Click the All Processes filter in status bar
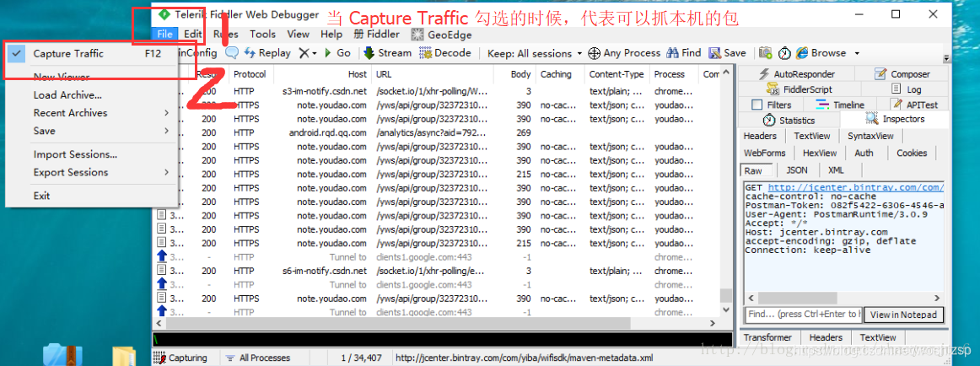Image resolution: width=980 pixels, height=366 pixels. pos(257,358)
